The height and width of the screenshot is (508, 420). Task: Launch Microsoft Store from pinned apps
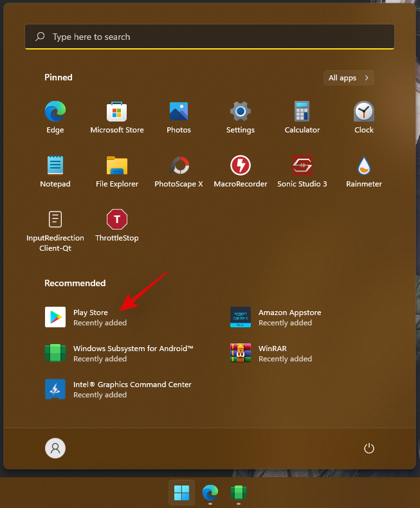click(117, 117)
